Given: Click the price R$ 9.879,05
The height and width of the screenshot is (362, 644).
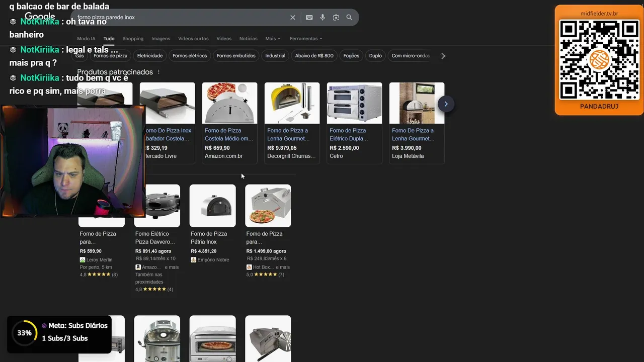Looking at the screenshot, I should coord(282,148).
